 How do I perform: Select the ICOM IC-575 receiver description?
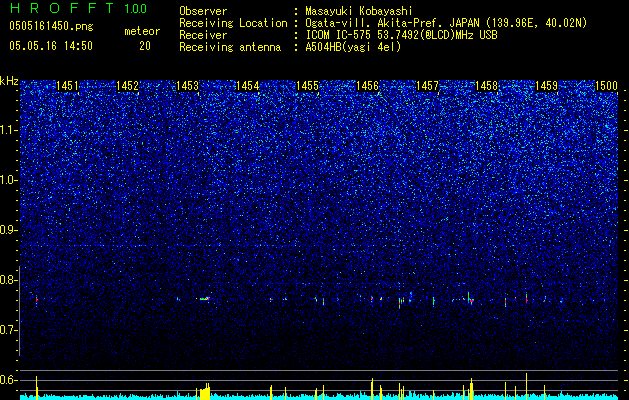(x=401, y=35)
